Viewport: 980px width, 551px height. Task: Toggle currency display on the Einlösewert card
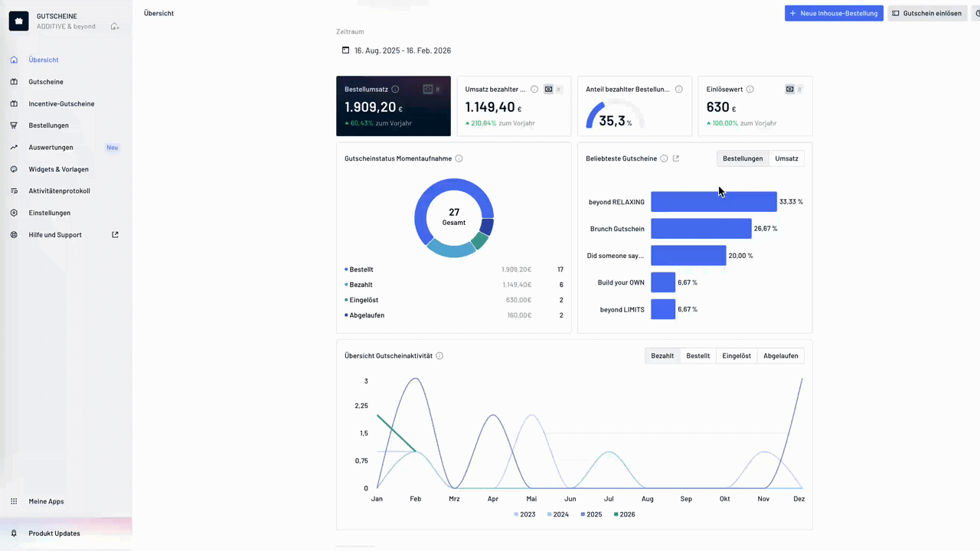pos(789,89)
